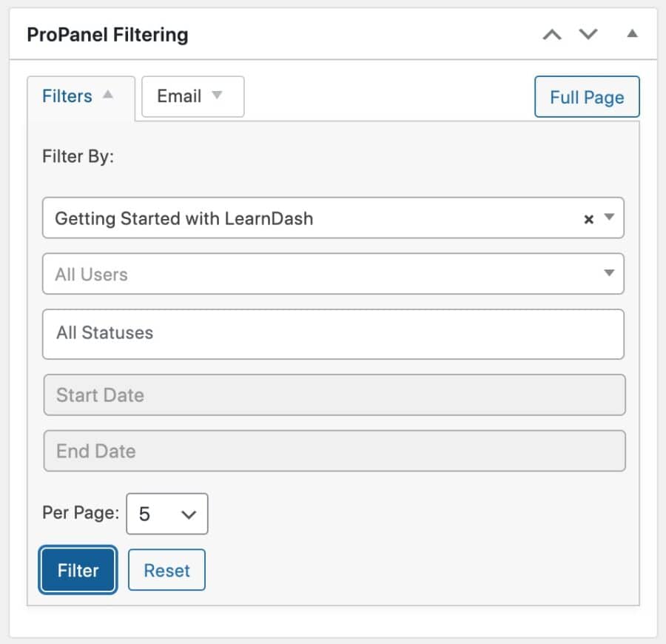The width and height of the screenshot is (666, 644).
Task: Click the All Users dropdown arrow icon
Action: (x=610, y=273)
